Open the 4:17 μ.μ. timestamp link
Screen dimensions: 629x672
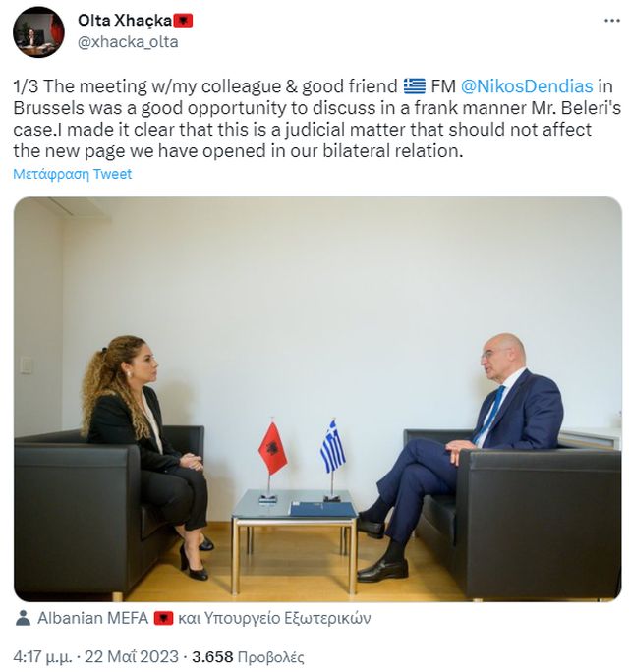point(42,656)
